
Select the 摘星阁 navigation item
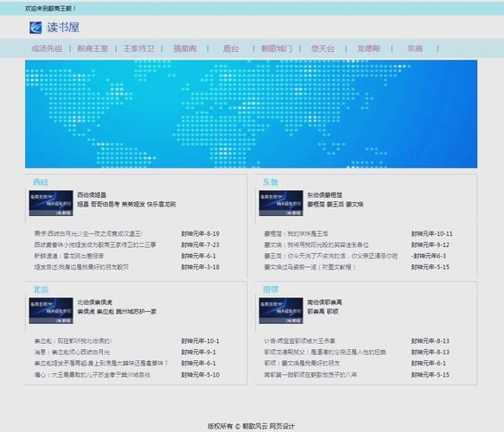pyautogui.click(x=185, y=48)
